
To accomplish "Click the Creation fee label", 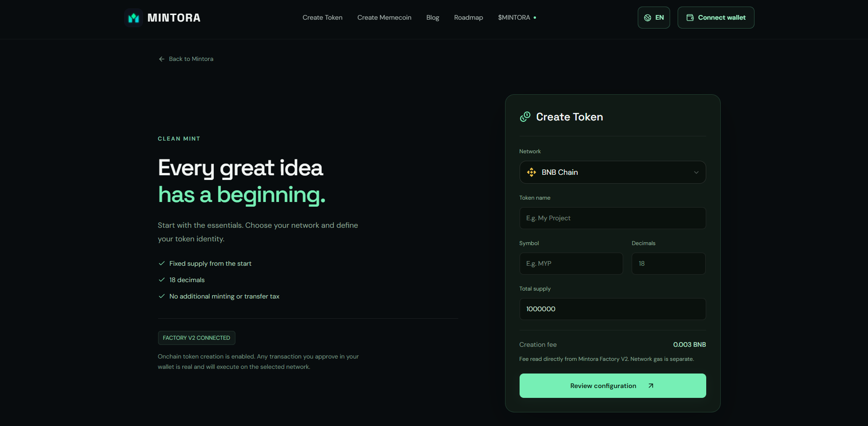I will point(538,344).
